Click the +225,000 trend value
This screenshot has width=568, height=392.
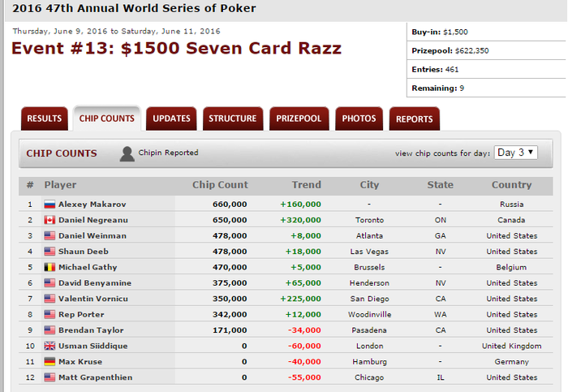click(300, 299)
